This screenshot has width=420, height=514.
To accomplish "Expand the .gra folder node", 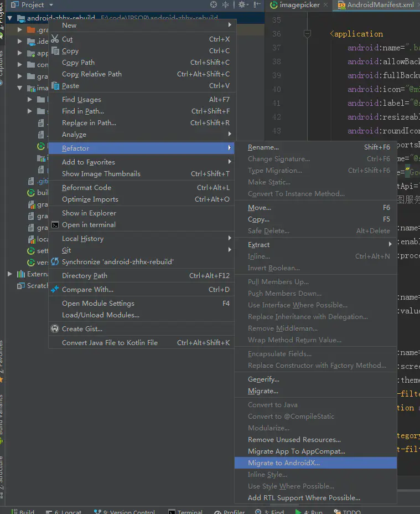I will point(20,29).
